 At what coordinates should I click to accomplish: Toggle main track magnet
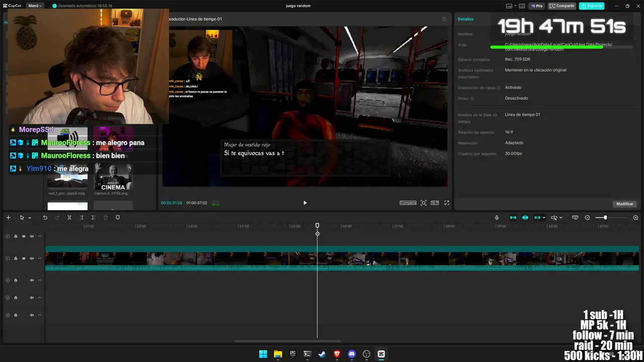click(x=513, y=218)
